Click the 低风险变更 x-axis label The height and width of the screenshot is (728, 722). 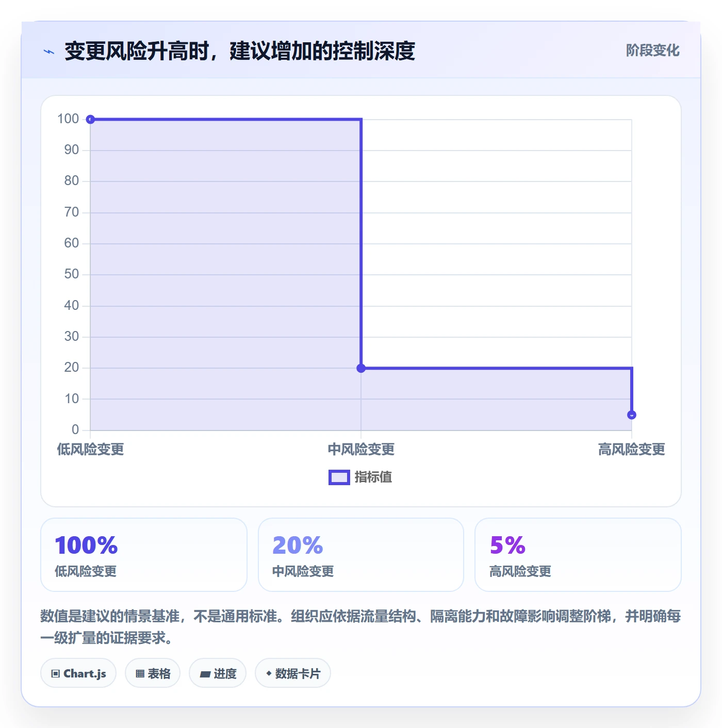(x=90, y=450)
